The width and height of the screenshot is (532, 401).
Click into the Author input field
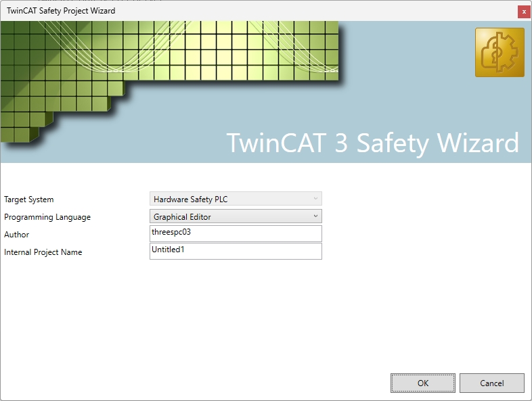point(236,234)
